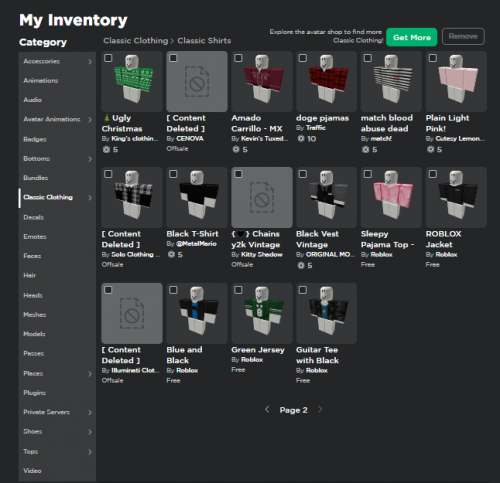Check the Guitar Tee with Black checkbox

pos(303,290)
